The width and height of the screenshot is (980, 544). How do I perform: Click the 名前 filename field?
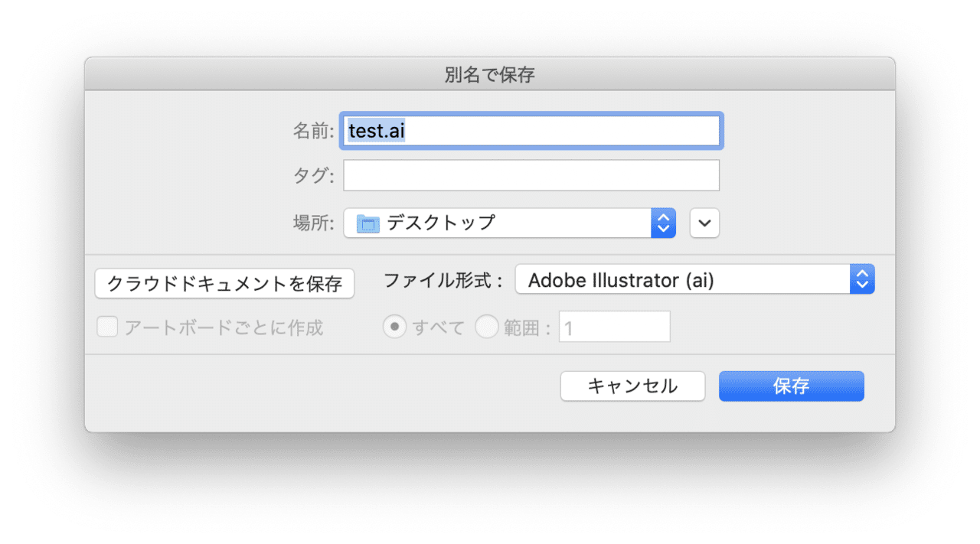(531, 130)
